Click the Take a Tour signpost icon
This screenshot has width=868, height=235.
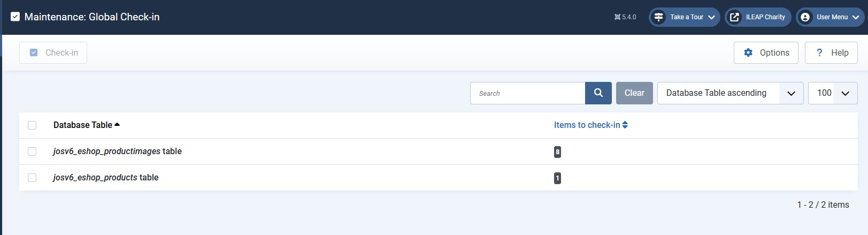tap(658, 17)
